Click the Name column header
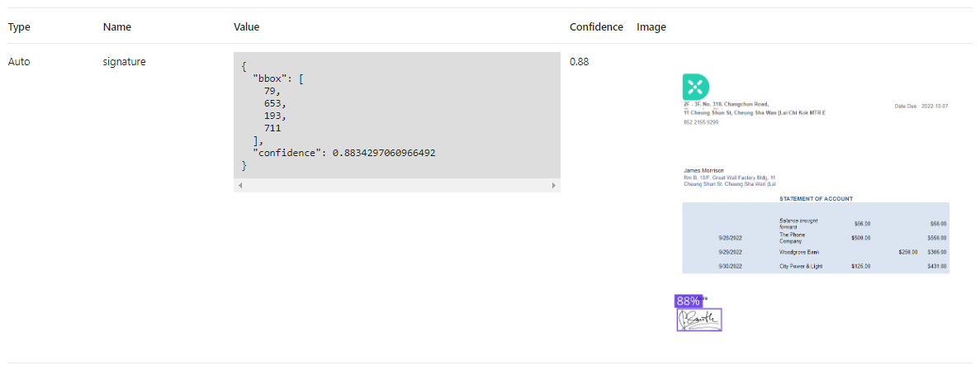The height and width of the screenshot is (375, 980). [117, 27]
